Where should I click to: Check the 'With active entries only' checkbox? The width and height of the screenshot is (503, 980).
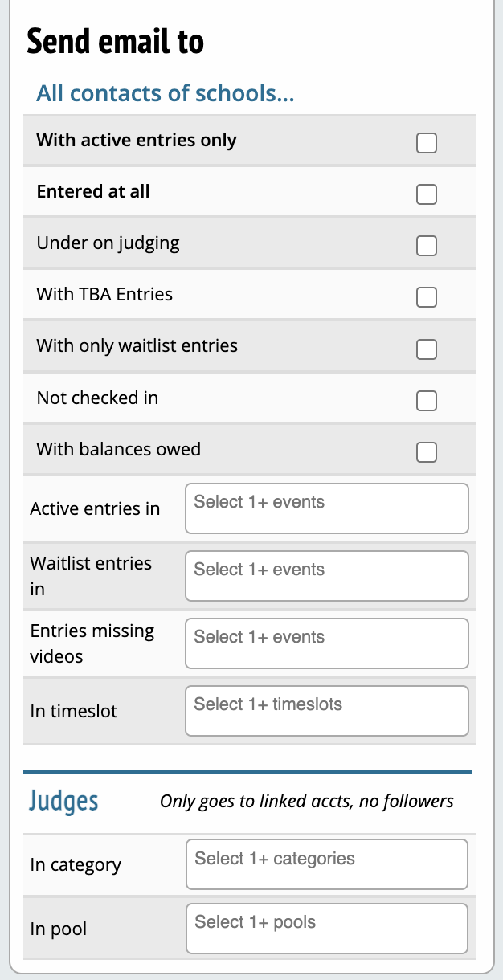pyautogui.click(x=427, y=143)
